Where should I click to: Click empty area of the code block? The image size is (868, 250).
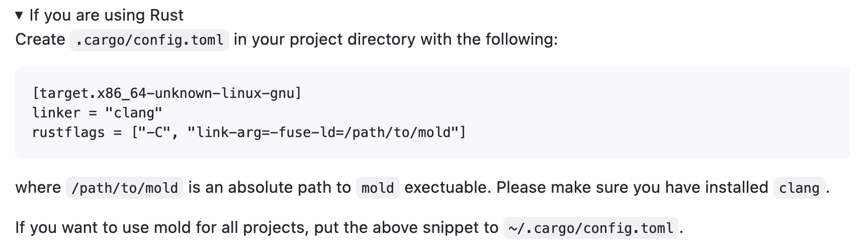tap(654, 112)
